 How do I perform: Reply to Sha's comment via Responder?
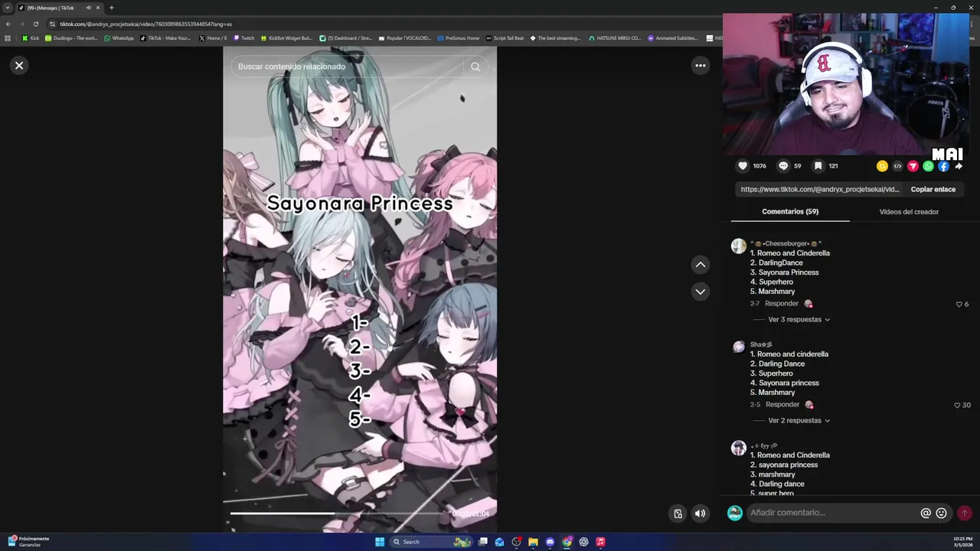pyautogui.click(x=782, y=405)
